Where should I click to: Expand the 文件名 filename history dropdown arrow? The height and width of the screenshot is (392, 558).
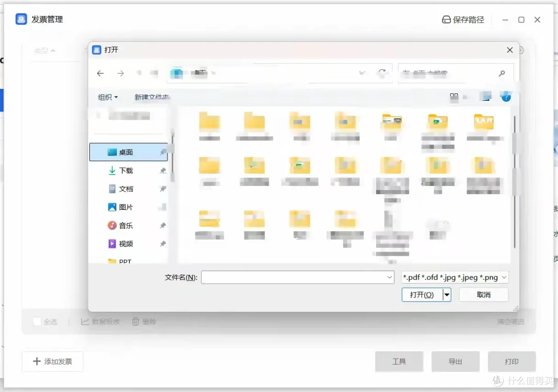tap(390, 277)
